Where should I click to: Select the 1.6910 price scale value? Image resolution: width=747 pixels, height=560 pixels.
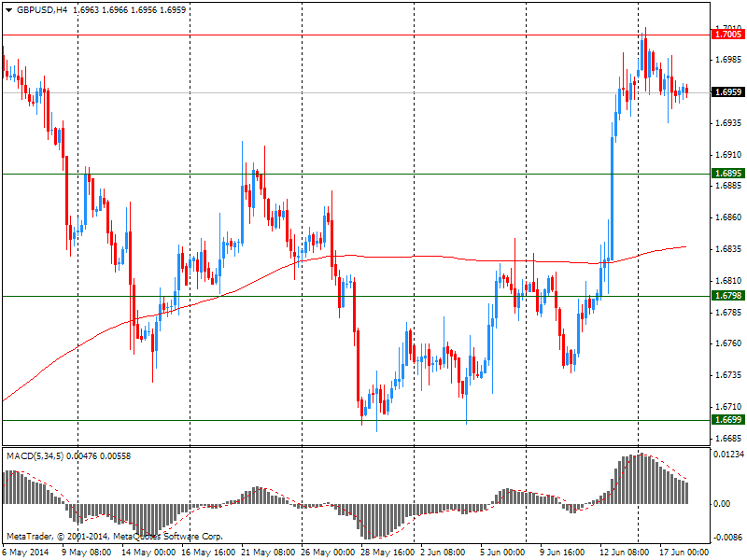[x=729, y=155]
